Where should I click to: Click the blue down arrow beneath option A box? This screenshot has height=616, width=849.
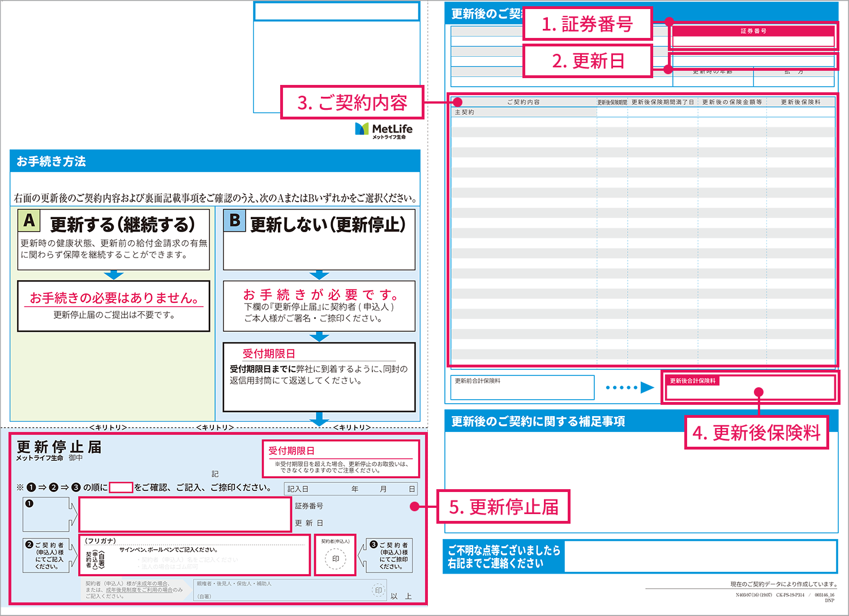[x=114, y=275]
